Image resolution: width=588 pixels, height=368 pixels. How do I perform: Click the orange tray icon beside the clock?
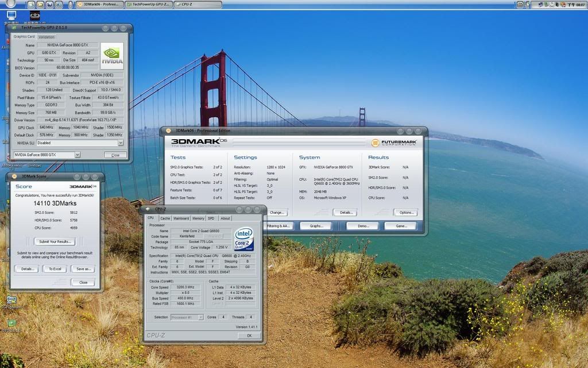[x=563, y=5]
